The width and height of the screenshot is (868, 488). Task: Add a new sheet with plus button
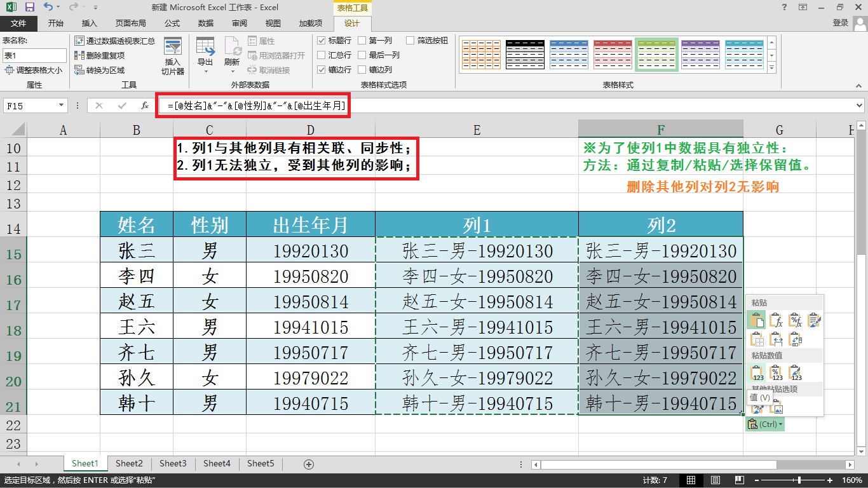(x=309, y=464)
